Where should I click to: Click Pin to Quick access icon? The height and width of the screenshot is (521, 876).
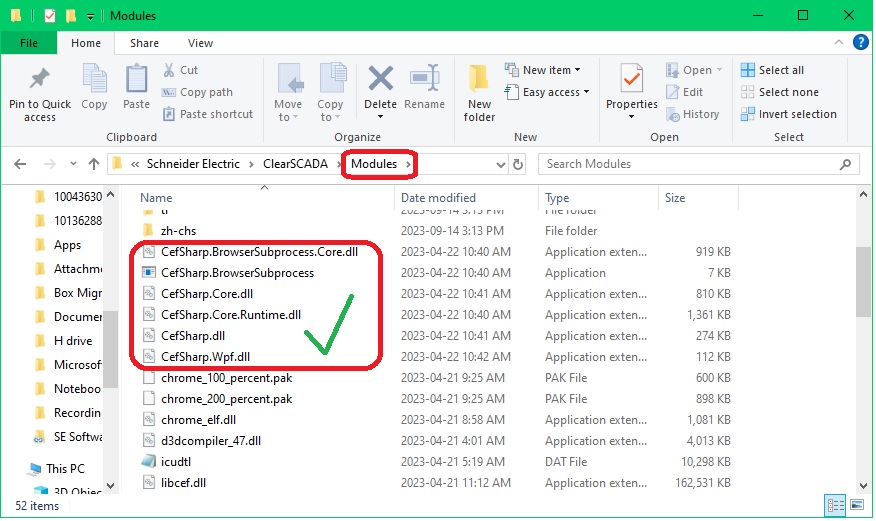point(40,79)
